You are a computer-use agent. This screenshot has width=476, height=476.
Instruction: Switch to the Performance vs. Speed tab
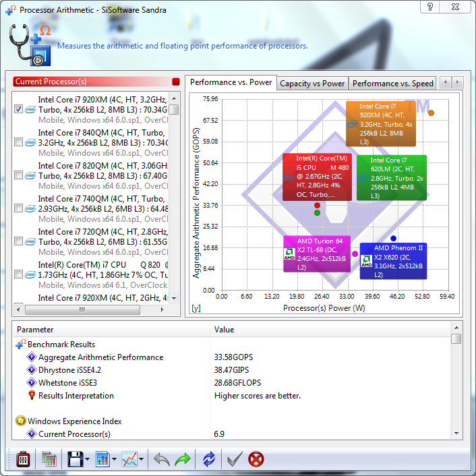point(392,84)
